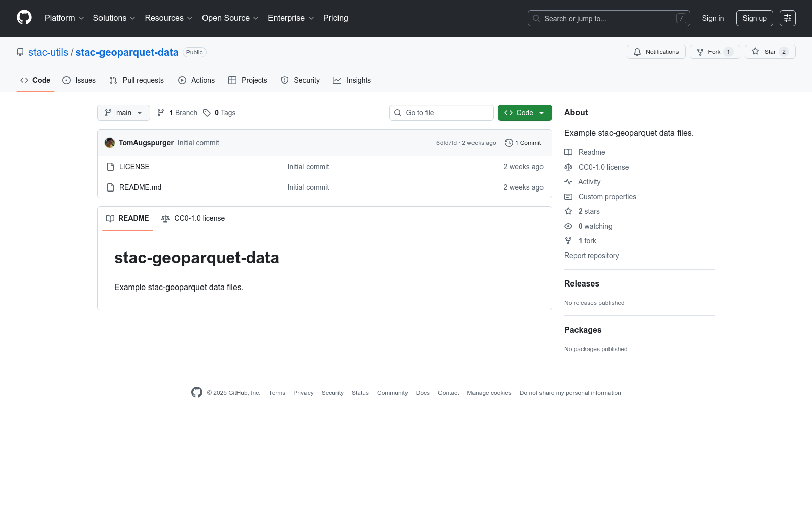Open the green Code dropdown button
The image size is (812, 508).
coord(525,113)
